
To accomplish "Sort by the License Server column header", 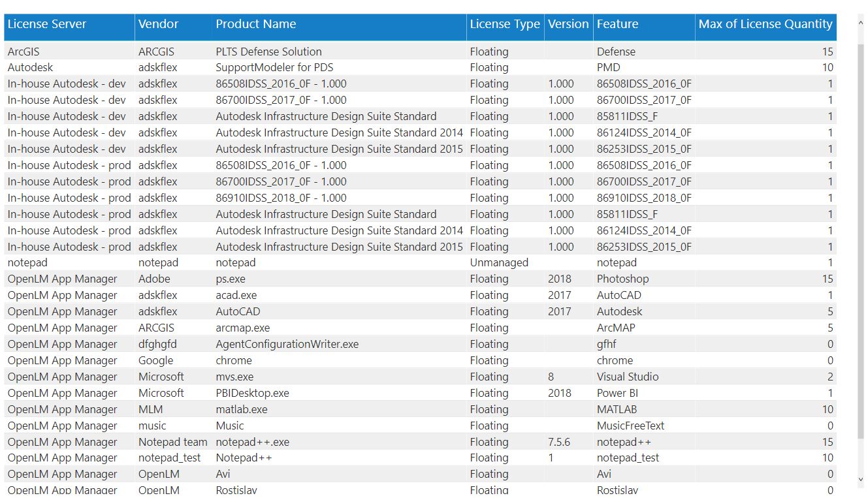I will tap(47, 25).
